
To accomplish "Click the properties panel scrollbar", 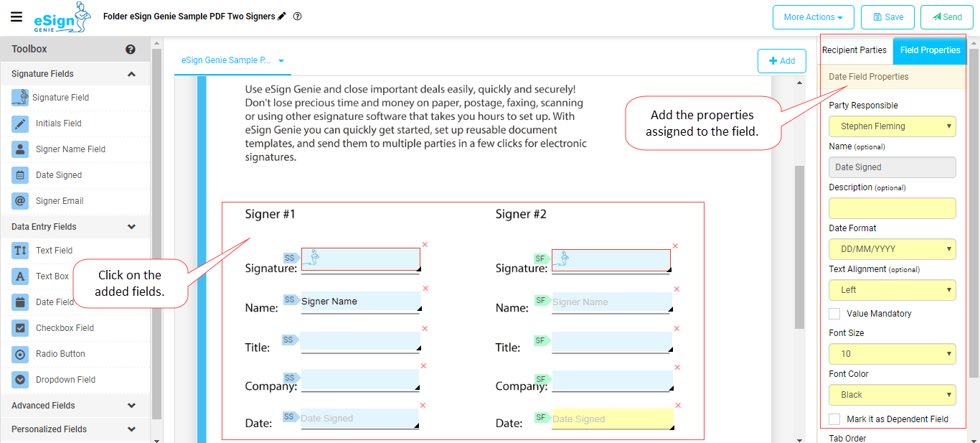I will 974,213.
